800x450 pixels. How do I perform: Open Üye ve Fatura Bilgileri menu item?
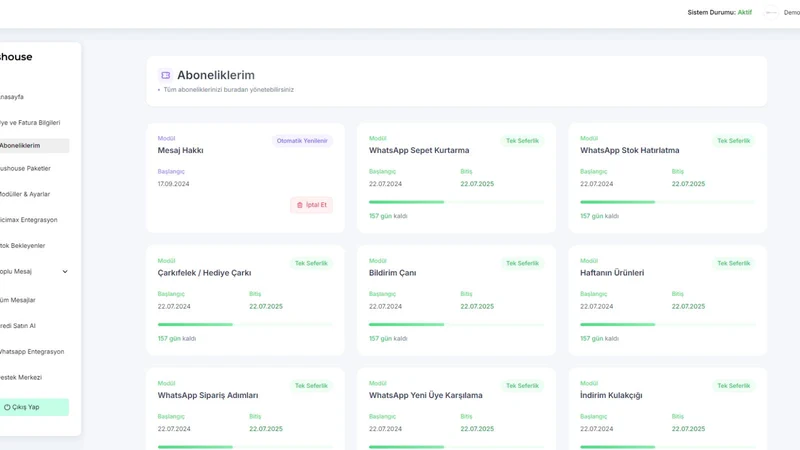[30, 122]
